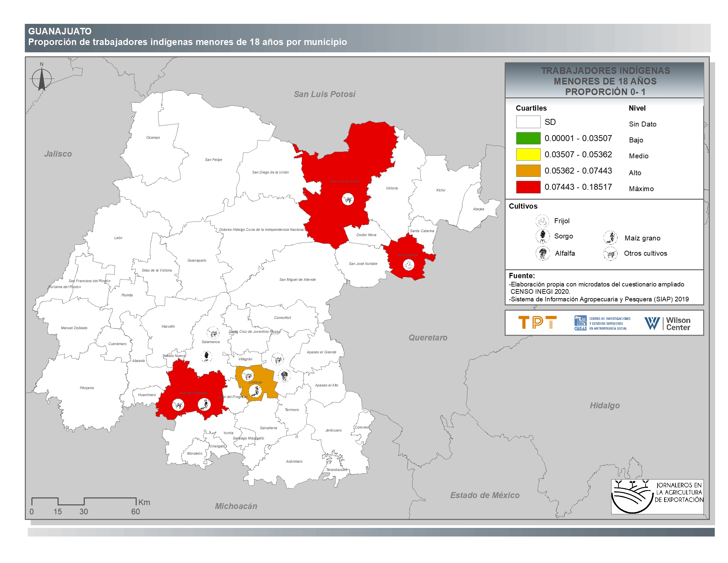Click the yellow Medio legend swatch
Viewport: 728px width, 563px height.
528,154
